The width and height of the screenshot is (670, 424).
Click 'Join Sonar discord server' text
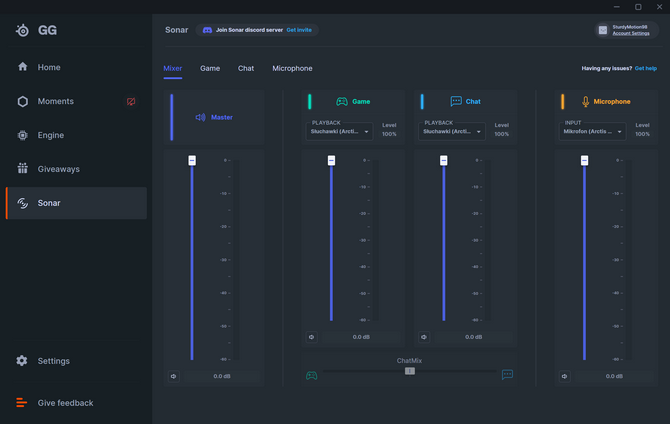click(249, 30)
